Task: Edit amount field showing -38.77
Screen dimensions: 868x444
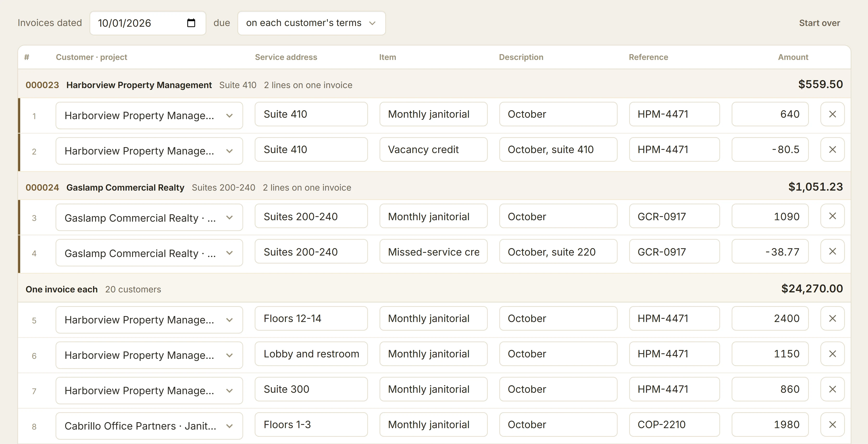Action: (x=770, y=251)
